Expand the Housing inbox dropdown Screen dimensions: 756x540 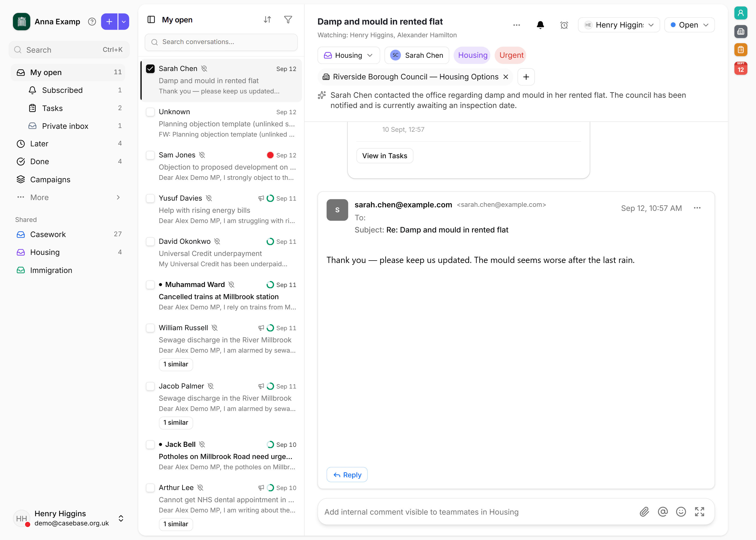[348, 55]
